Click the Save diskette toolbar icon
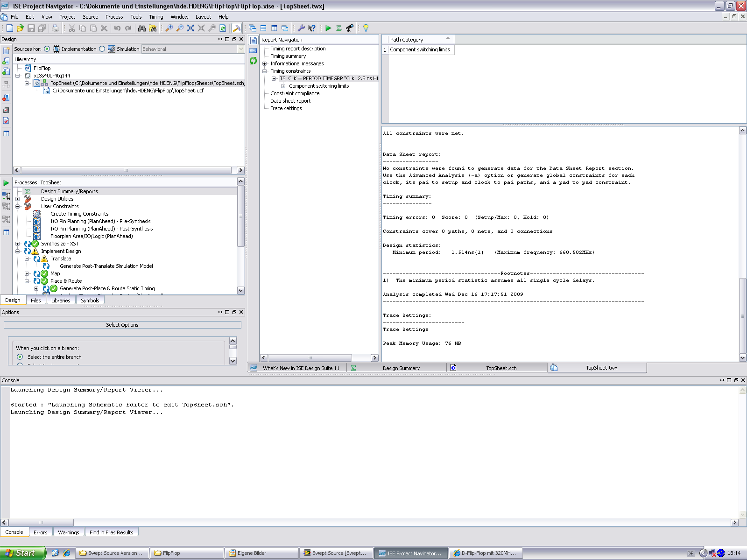 pos(31,28)
